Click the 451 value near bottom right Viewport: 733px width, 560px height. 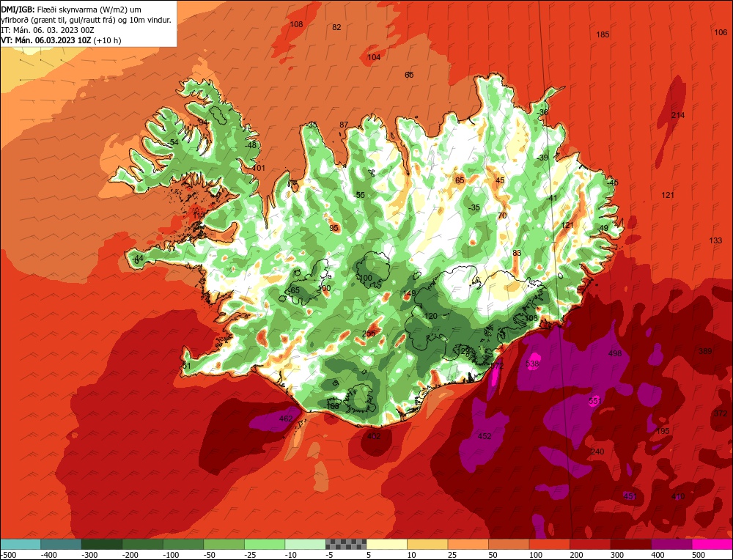point(630,496)
